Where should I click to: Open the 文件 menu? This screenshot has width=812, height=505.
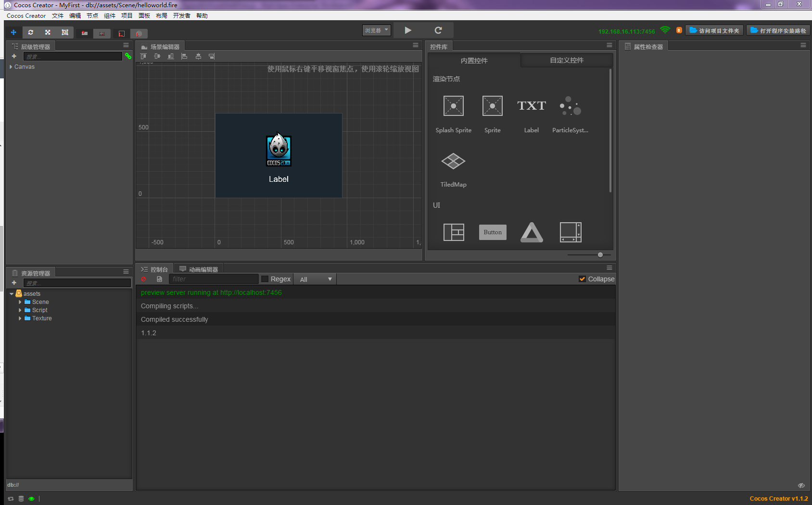58,15
